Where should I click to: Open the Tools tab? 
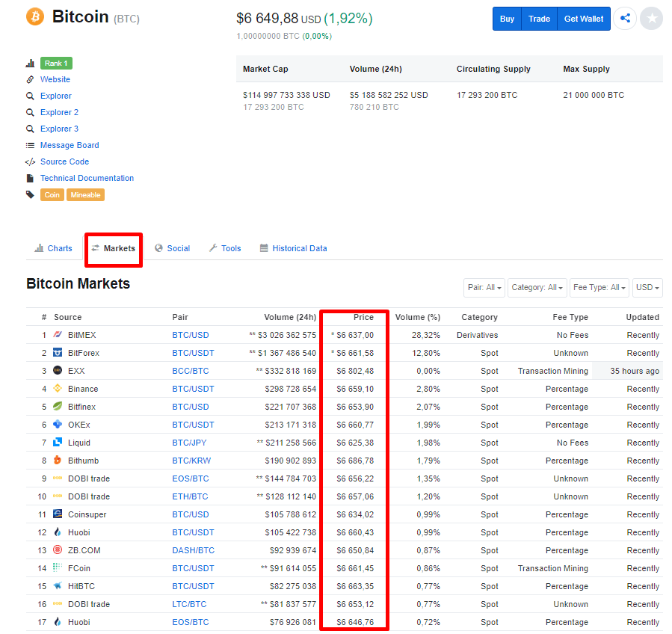coord(225,248)
